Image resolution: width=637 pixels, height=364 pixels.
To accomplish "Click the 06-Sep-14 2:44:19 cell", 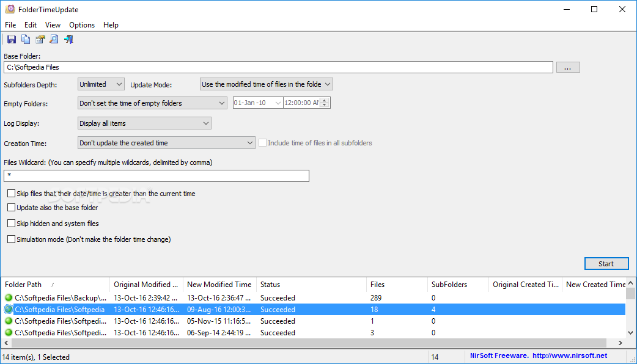I will pos(219,333).
